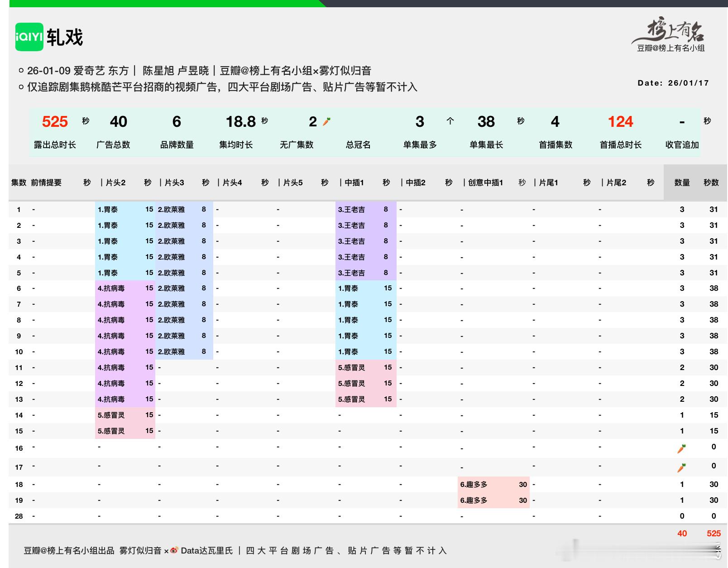Click the 首播总时长 label

621,145
